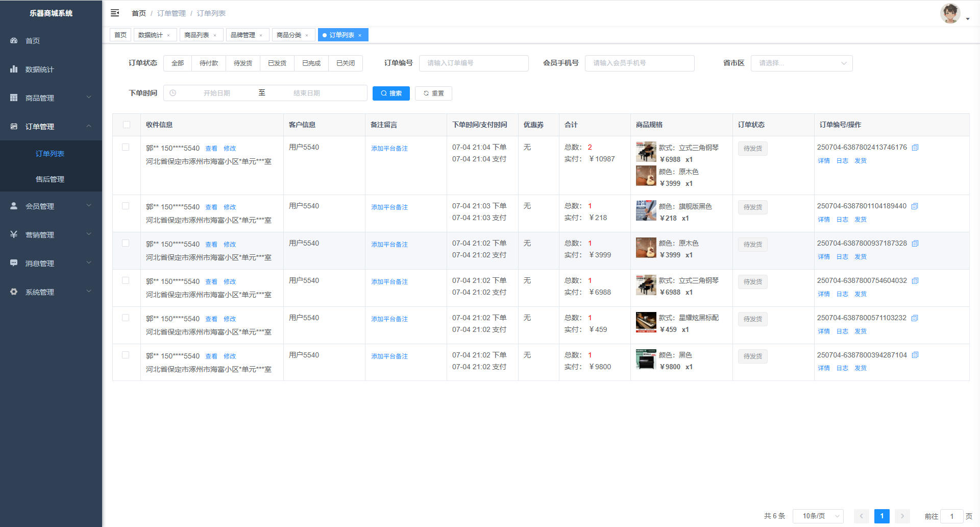Viewport: 980px width, 527px height.
Task: Click the dashboard icon beside 首页
Action: [14, 40]
